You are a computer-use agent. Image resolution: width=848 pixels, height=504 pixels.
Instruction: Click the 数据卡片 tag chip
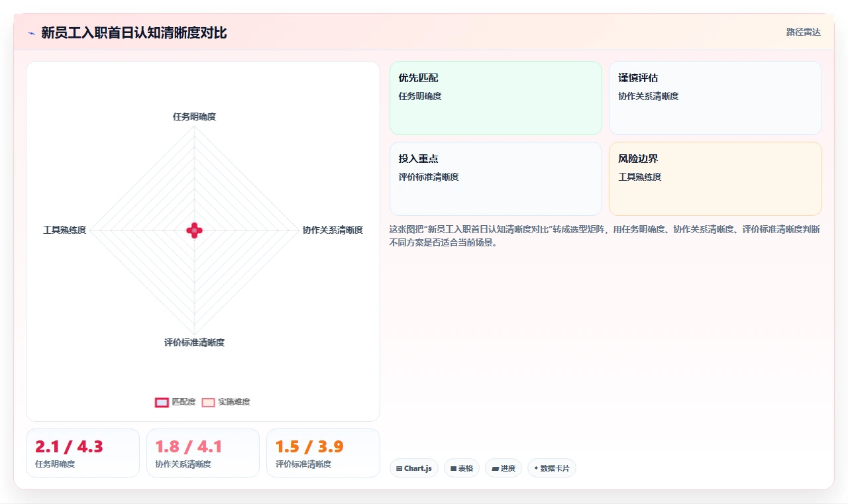pyautogui.click(x=552, y=468)
